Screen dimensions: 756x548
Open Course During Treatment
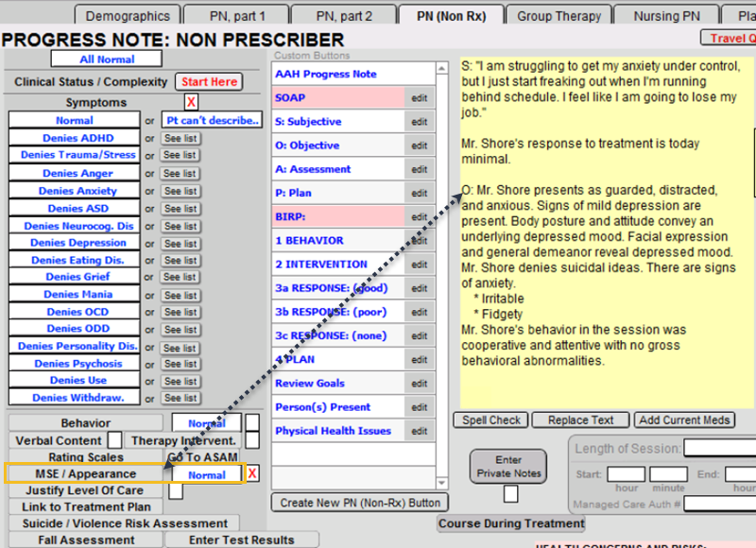[511, 523]
